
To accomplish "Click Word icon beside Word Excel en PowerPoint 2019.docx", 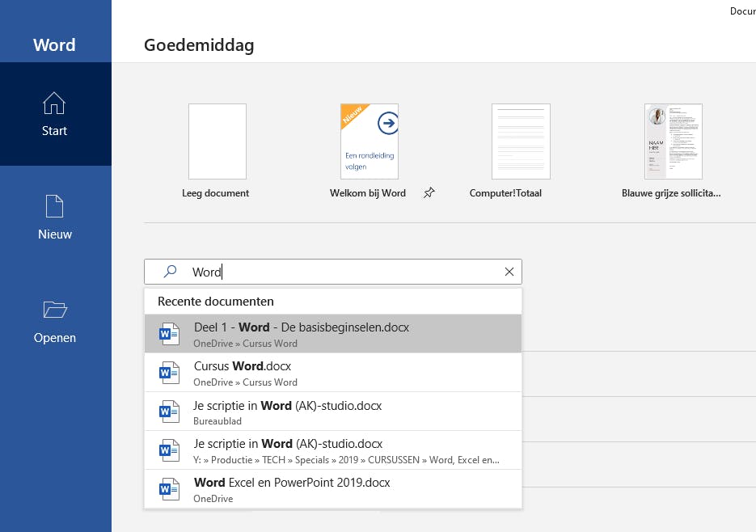I will coord(169,489).
